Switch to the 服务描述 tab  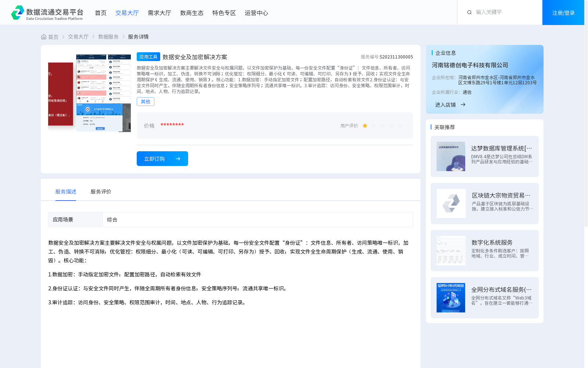(x=66, y=192)
